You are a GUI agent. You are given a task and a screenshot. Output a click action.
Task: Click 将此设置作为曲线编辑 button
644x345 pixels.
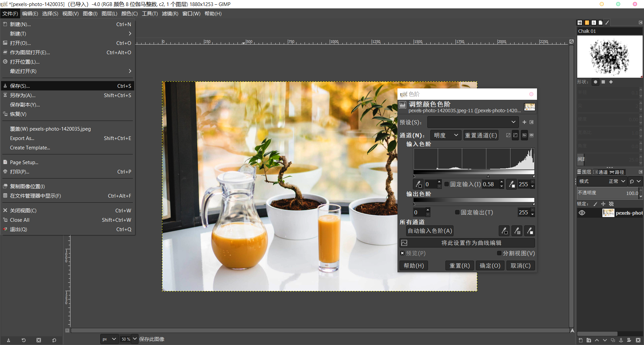point(467,243)
